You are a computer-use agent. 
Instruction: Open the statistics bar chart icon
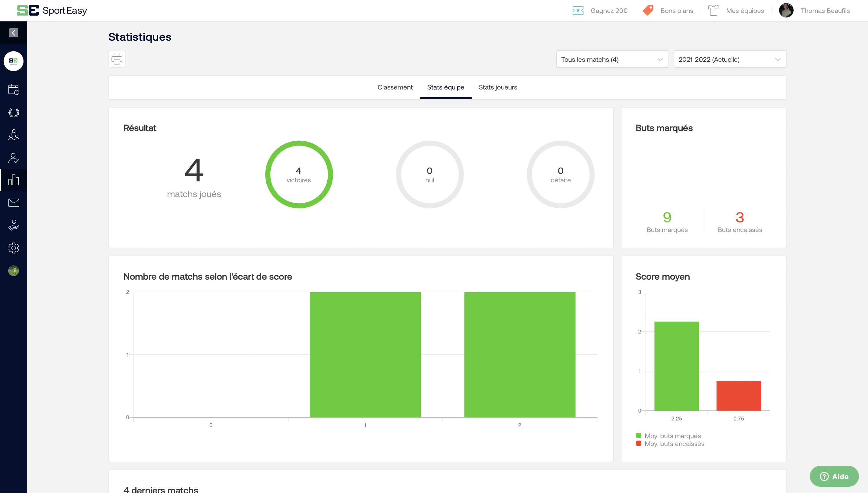(14, 180)
